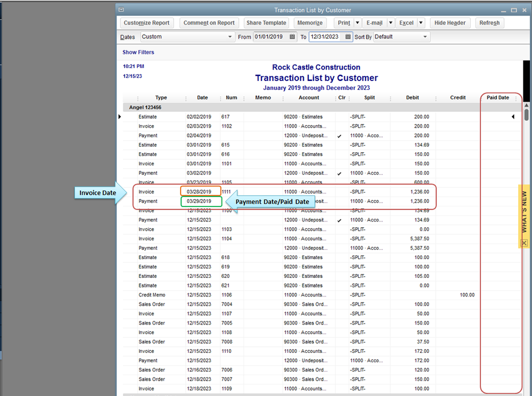Click the scrollbar up arrow

[526, 105]
